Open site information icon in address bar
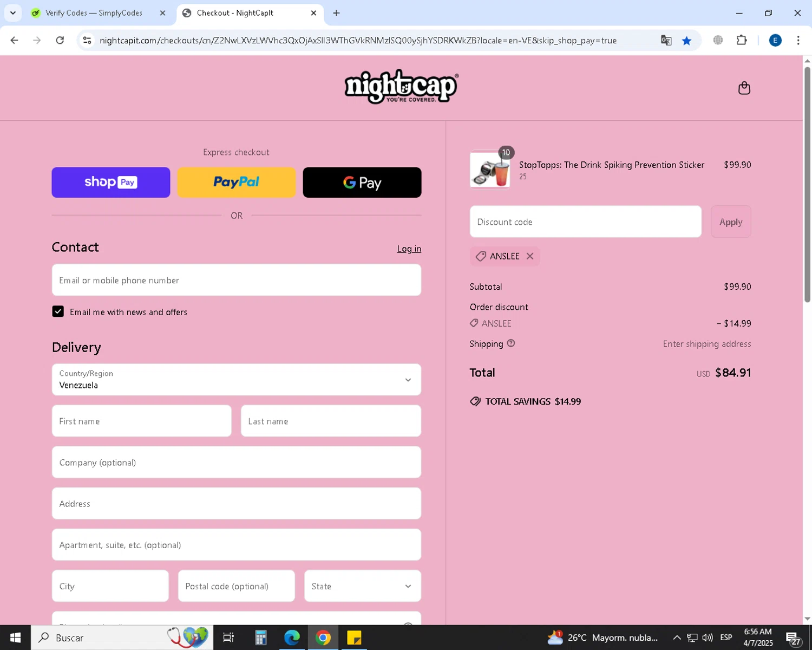Screen dimensions: 812x650 coord(87,41)
